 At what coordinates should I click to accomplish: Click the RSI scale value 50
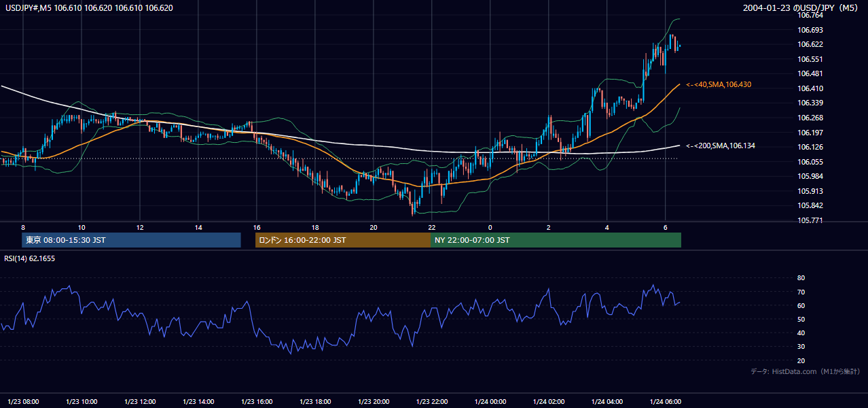tap(801, 319)
